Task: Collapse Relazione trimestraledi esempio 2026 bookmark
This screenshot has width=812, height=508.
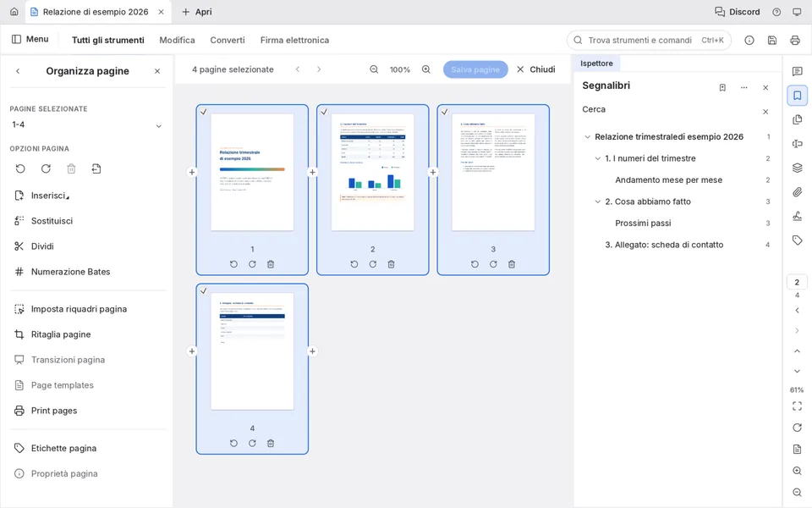Action: point(587,137)
